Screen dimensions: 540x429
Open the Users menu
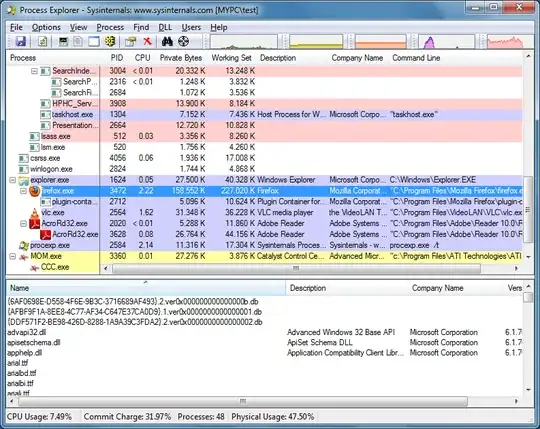click(191, 27)
